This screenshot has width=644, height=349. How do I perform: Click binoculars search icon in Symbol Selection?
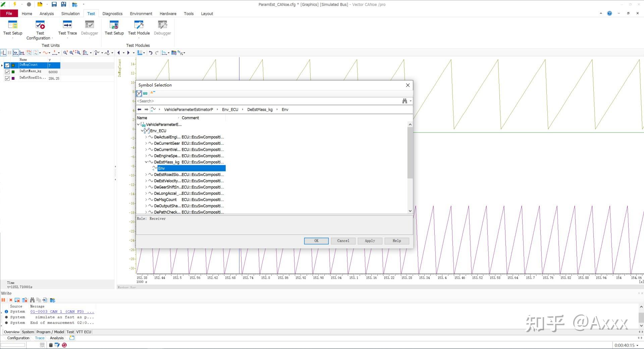405,101
